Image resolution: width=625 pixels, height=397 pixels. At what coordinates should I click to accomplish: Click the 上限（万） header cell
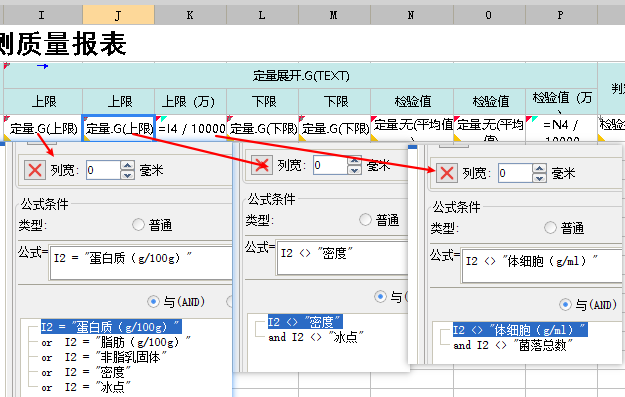point(190,101)
